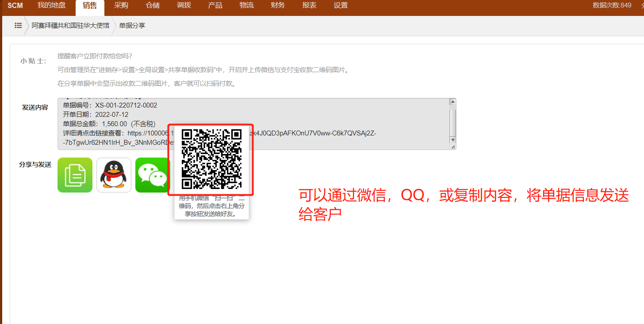Open the 财务 menu
Image resolution: width=644 pixels, height=324 pixels.
pos(278,6)
